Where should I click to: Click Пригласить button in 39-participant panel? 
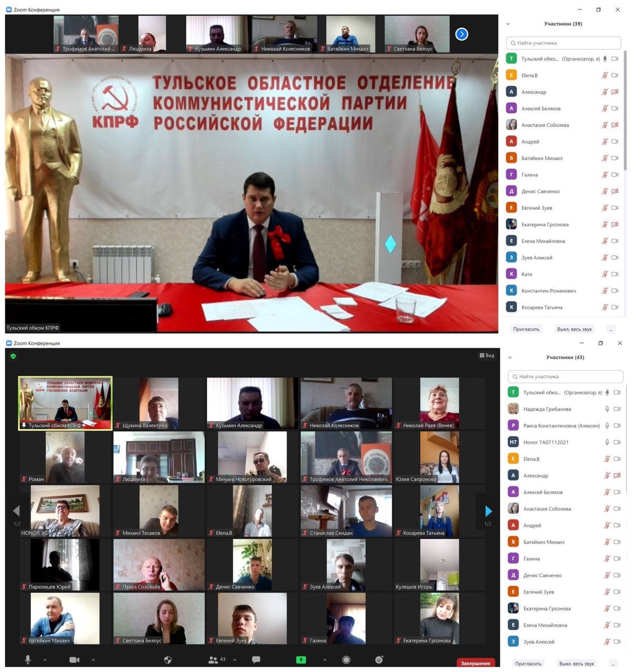(526, 329)
